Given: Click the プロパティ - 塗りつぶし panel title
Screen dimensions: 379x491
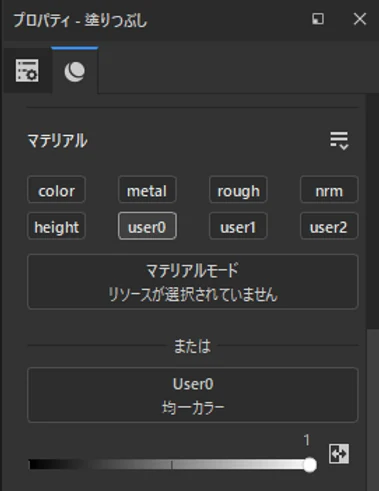Looking at the screenshot, I should 80,20.
